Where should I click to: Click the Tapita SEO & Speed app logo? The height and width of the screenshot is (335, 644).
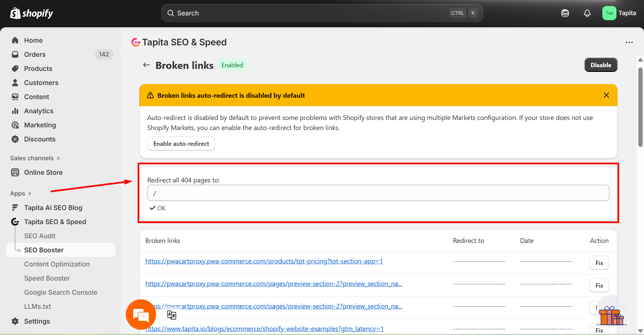tap(136, 42)
